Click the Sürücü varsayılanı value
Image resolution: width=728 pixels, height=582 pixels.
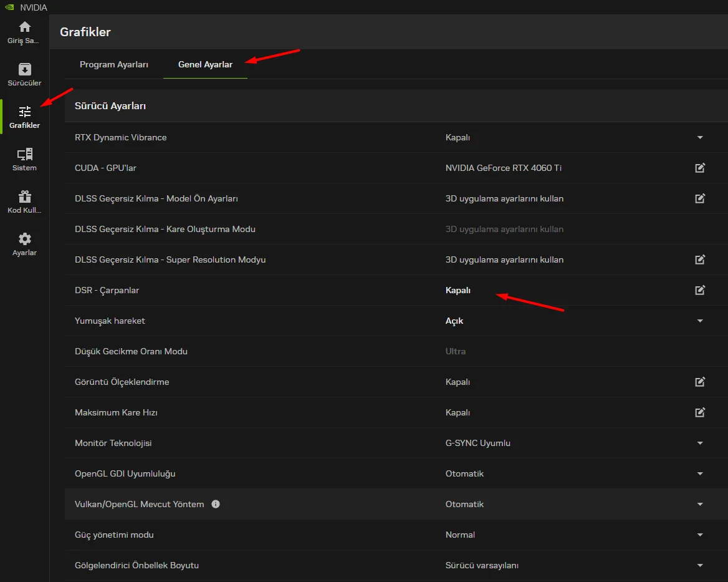(x=482, y=565)
